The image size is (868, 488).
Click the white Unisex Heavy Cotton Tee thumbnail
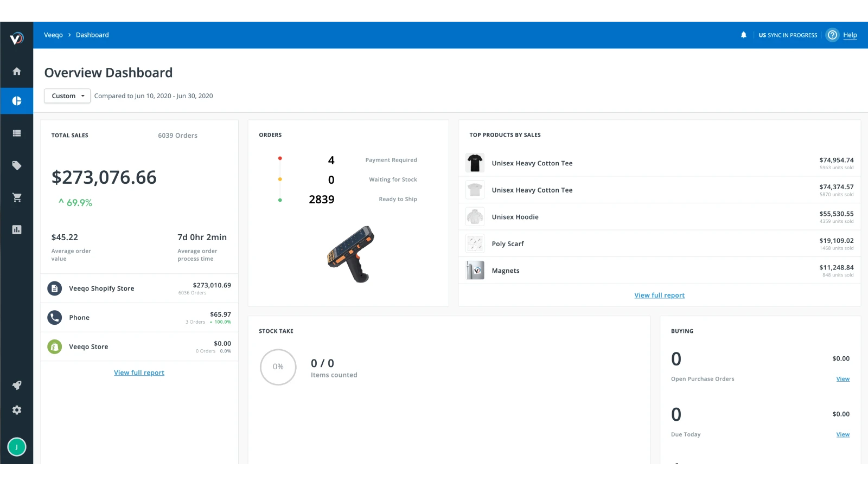475,190
